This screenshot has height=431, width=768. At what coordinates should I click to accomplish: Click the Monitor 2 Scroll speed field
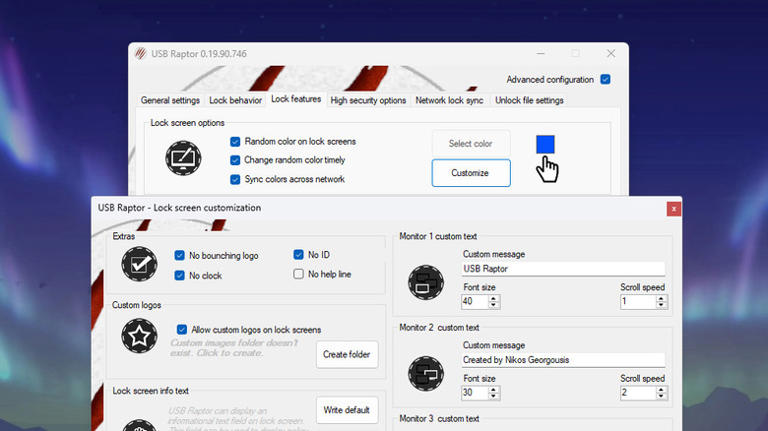[x=638, y=392]
